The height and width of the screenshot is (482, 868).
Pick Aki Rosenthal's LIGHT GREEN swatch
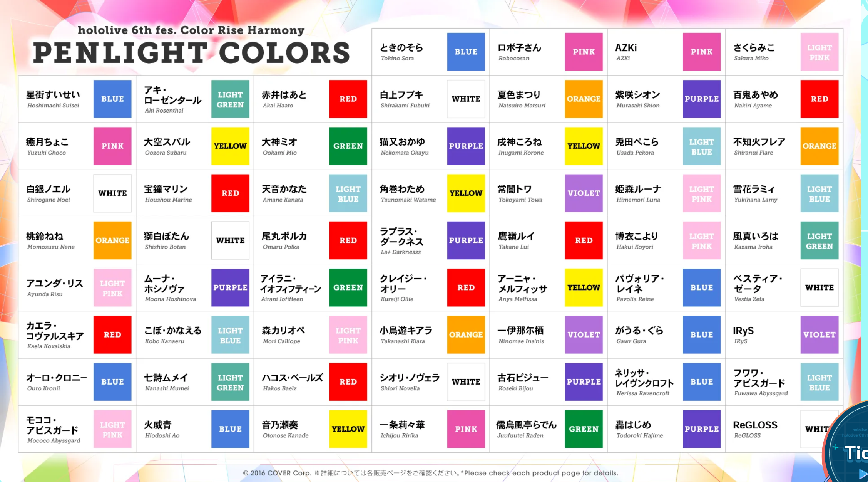coord(230,99)
